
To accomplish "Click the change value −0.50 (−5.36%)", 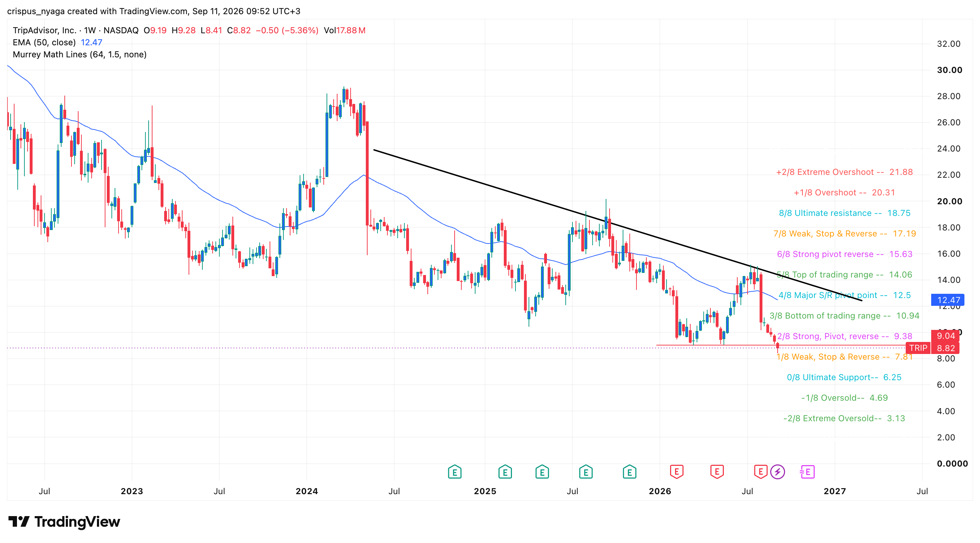I will [287, 30].
